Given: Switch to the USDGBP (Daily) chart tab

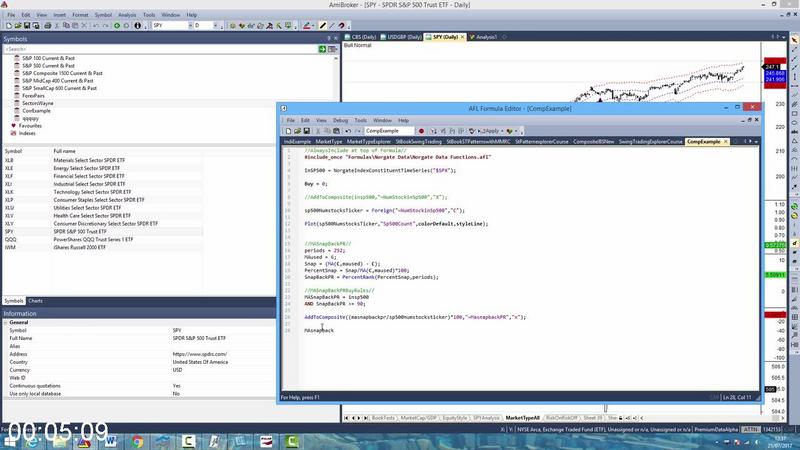Looking at the screenshot, I should click(x=401, y=37).
